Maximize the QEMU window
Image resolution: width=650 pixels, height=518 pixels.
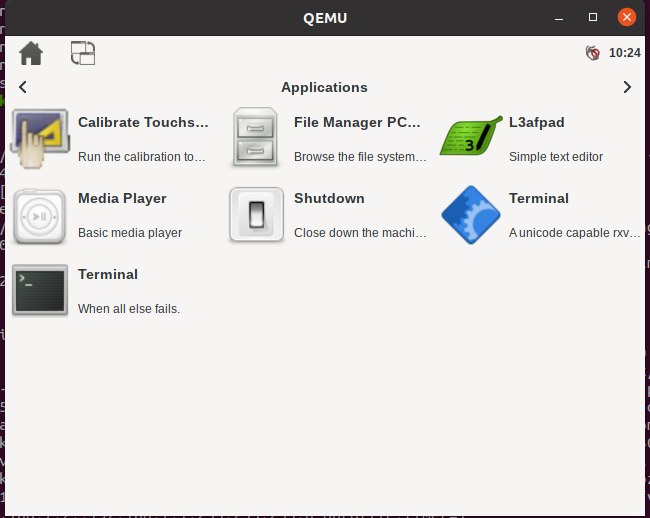tap(593, 17)
